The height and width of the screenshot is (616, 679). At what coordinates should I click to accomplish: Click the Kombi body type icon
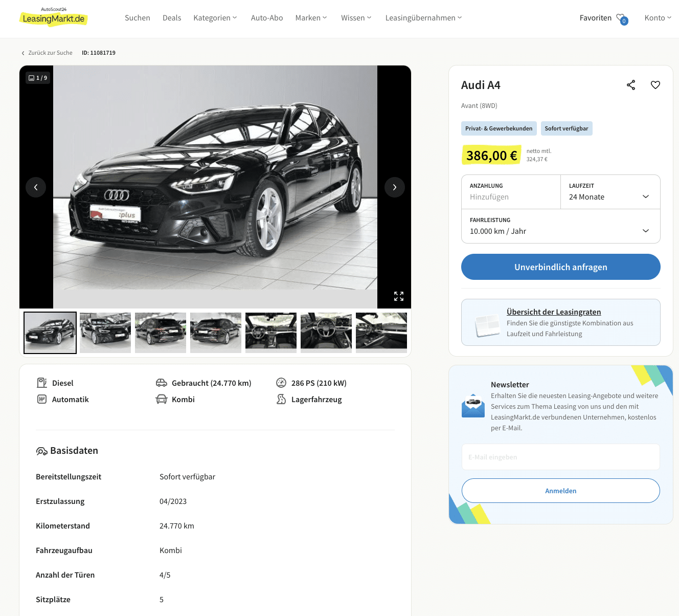tap(162, 399)
